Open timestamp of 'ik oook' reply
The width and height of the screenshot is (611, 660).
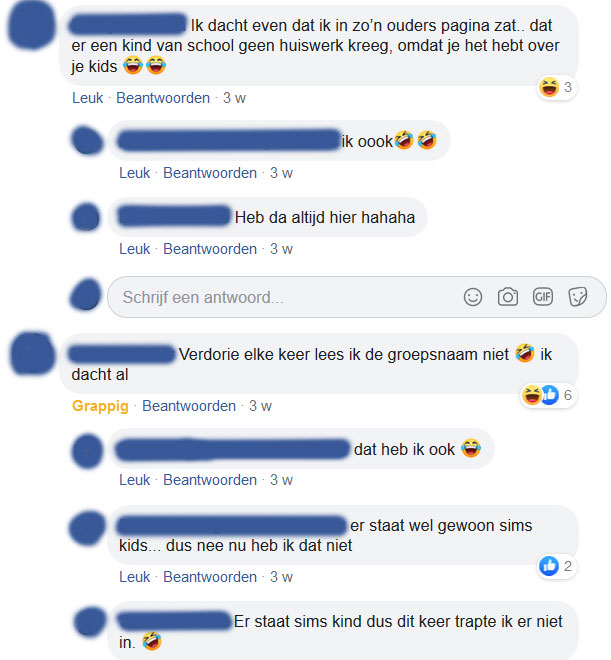tap(281, 173)
